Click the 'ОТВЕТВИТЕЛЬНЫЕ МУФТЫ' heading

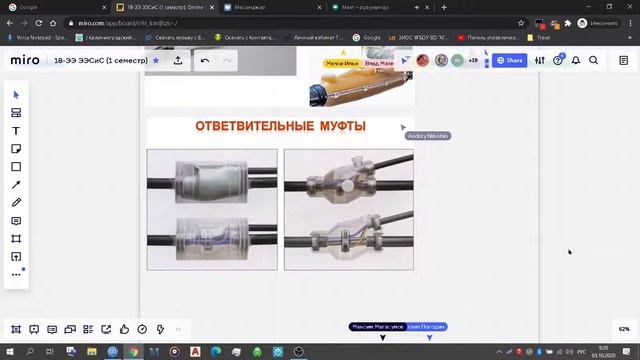(x=280, y=126)
